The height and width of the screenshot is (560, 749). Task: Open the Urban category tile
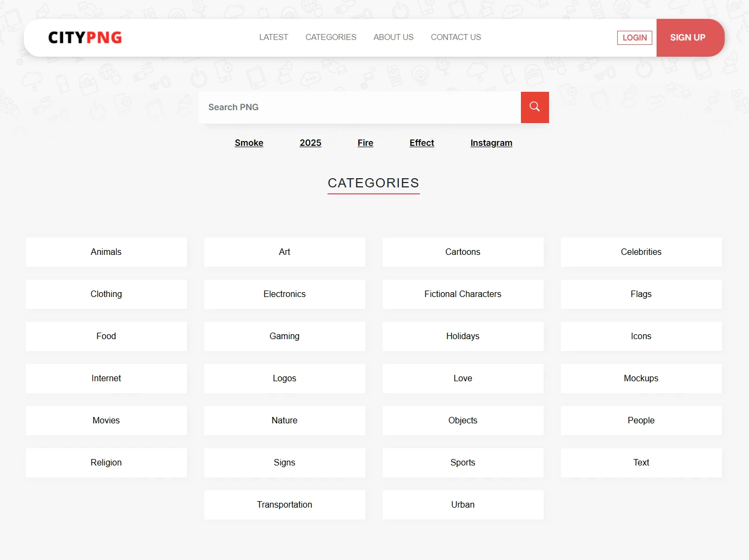463,504
